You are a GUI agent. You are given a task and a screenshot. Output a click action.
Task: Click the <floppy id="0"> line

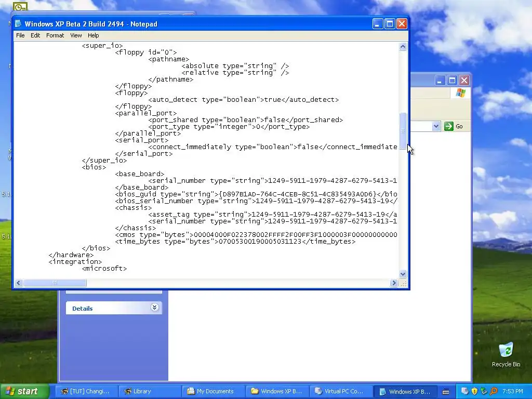click(146, 52)
